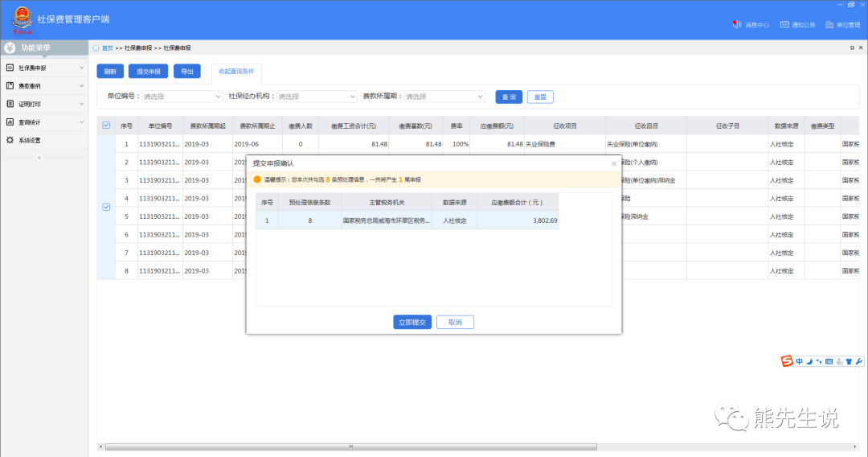Click the 社保费申报 sidebar icon
Viewport: 868px width, 457px height.
[x=10, y=68]
